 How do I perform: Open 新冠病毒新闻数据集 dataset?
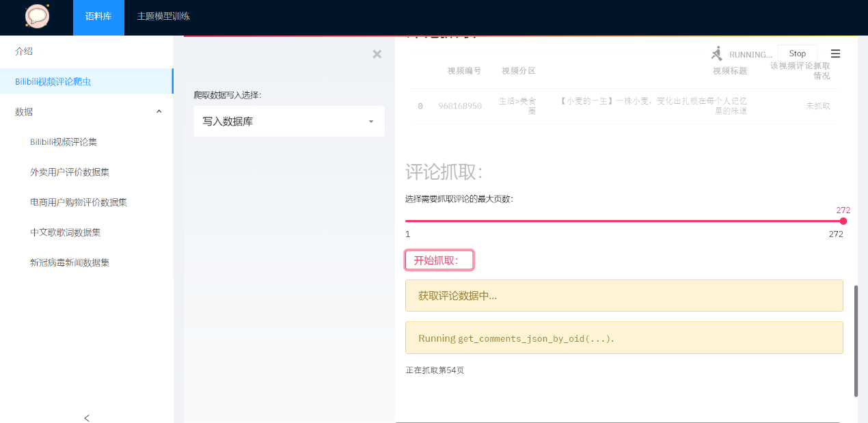tap(70, 262)
